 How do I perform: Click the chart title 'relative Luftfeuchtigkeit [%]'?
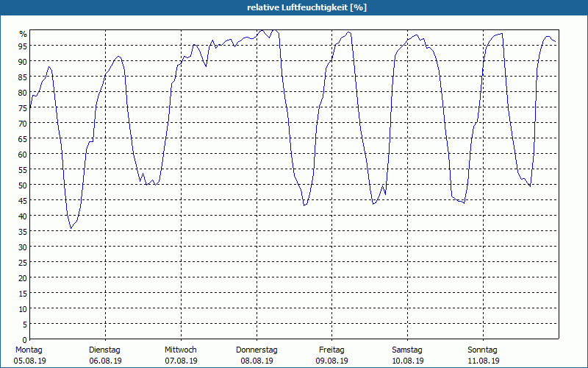pos(306,7)
